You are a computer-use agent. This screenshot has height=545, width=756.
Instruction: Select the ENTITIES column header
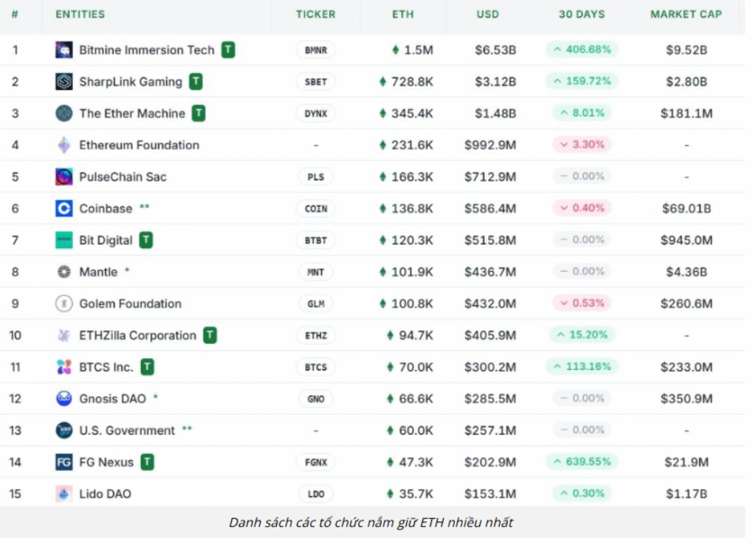(x=81, y=13)
